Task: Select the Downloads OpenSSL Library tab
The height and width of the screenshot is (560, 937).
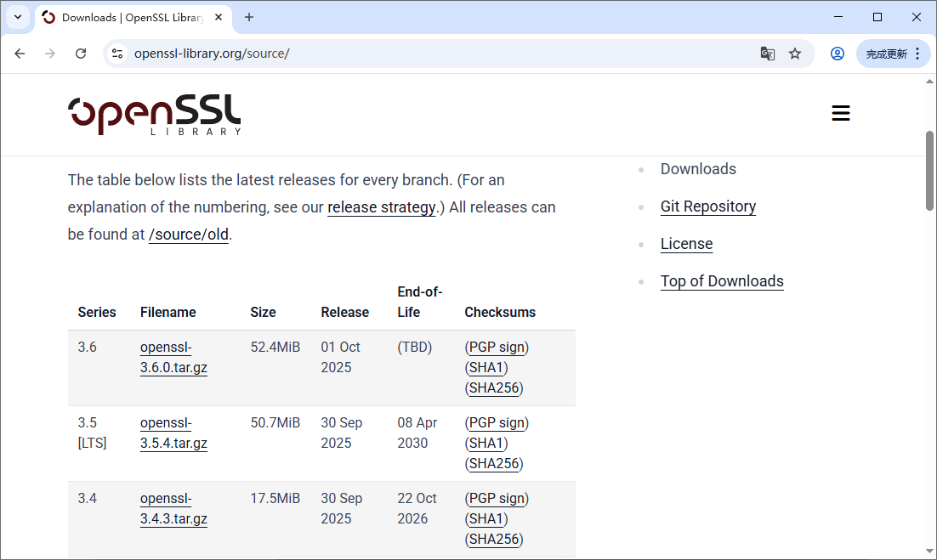Action: 128,17
